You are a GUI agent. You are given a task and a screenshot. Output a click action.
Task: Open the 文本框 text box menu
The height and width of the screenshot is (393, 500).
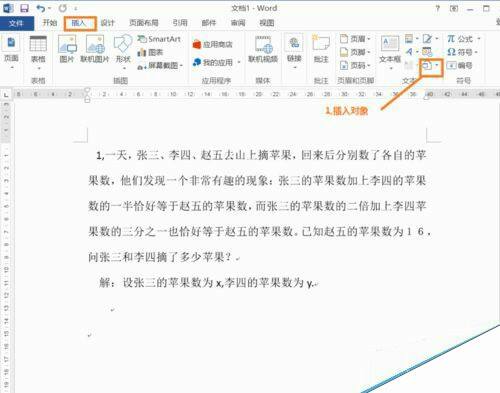pyautogui.click(x=390, y=53)
